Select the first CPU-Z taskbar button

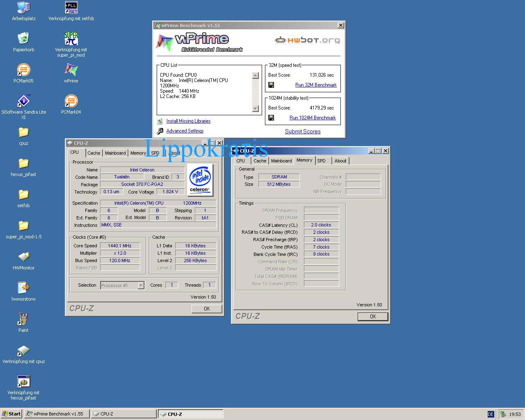(123, 414)
